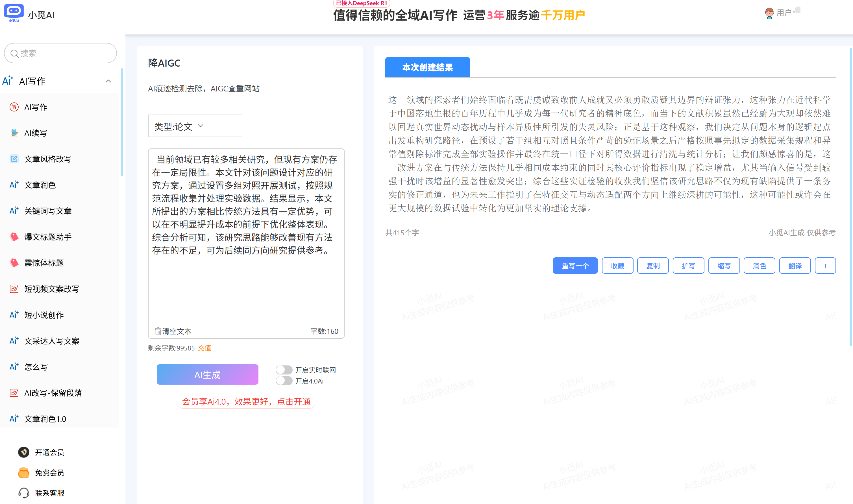The width and height of the screenshot is (853, 504).
Task: Click the user avatar icon
Action: coord(769,13)
